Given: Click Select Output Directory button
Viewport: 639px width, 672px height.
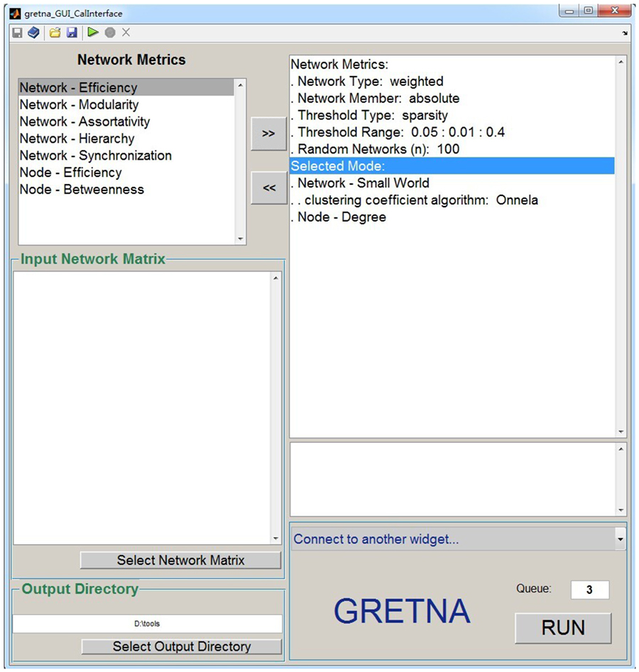Looking at the screenshot, I should tap(182, 646).
